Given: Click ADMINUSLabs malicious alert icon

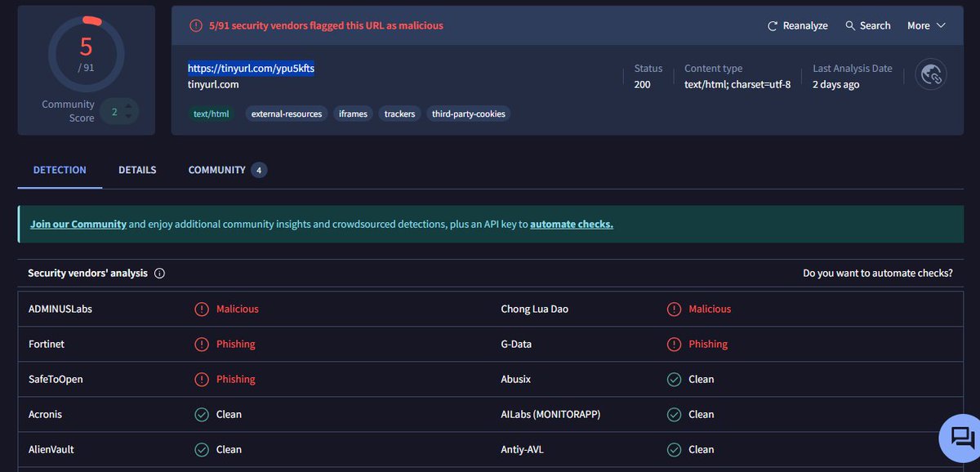Looking at the screenshot, I should 202,309.
